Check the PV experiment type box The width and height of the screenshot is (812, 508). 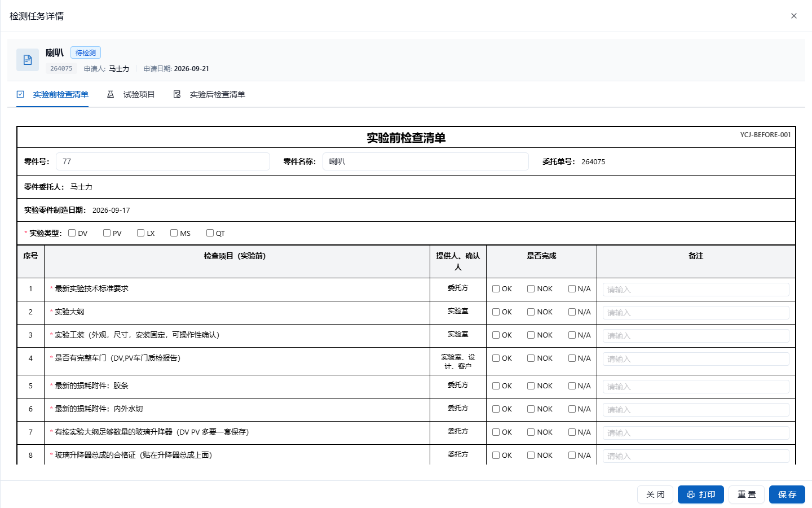point(107,233)
